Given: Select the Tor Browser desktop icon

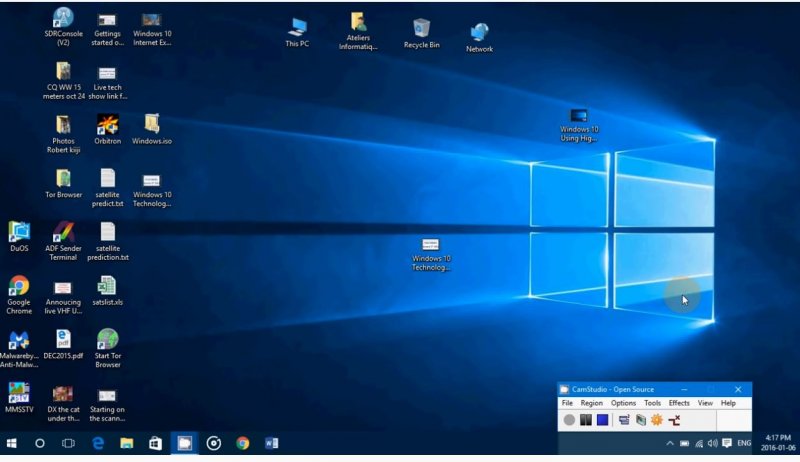Looking at the screenshot, I should (63, 182).
